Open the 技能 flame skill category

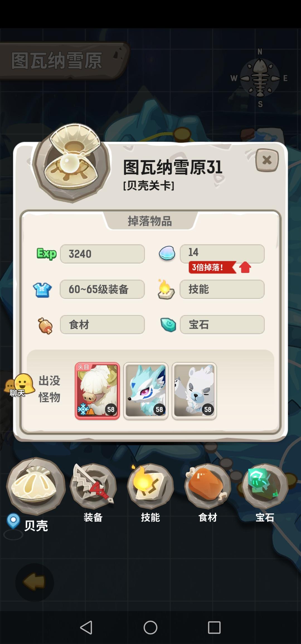click(x=151, y=486)
